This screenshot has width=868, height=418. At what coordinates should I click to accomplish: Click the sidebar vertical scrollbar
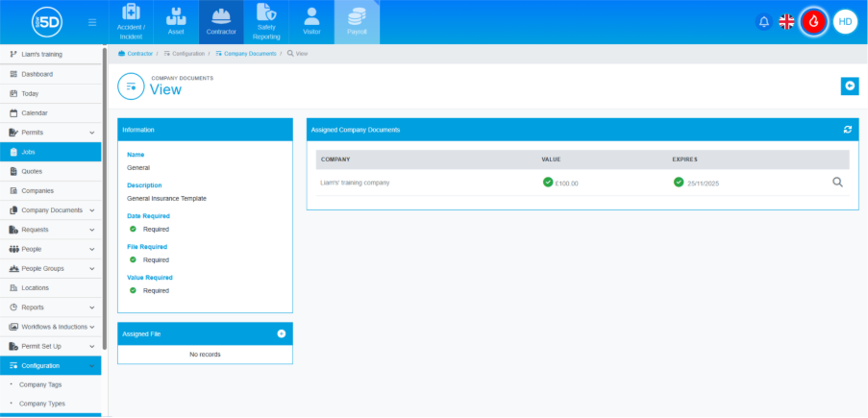tap(105, 198)
